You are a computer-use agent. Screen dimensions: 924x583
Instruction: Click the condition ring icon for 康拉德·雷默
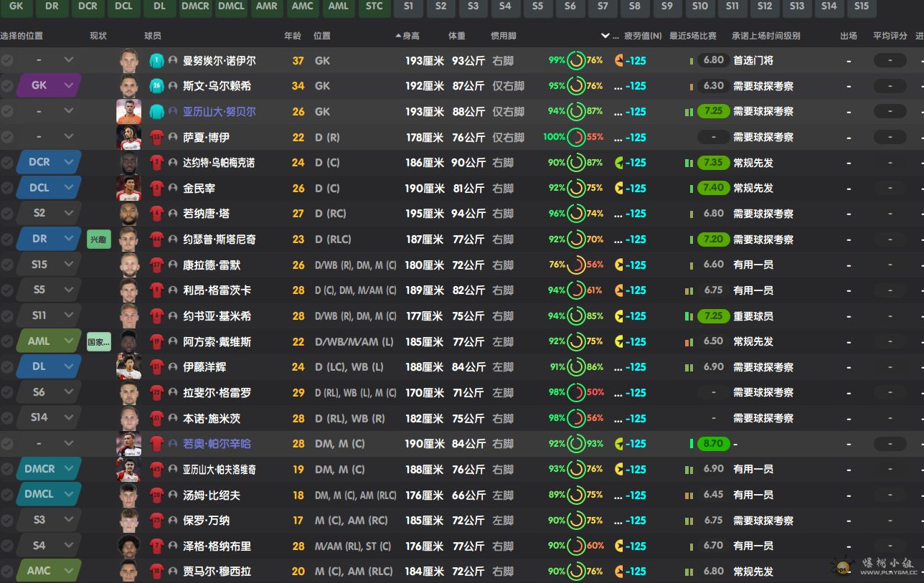[x=576, y=265]
